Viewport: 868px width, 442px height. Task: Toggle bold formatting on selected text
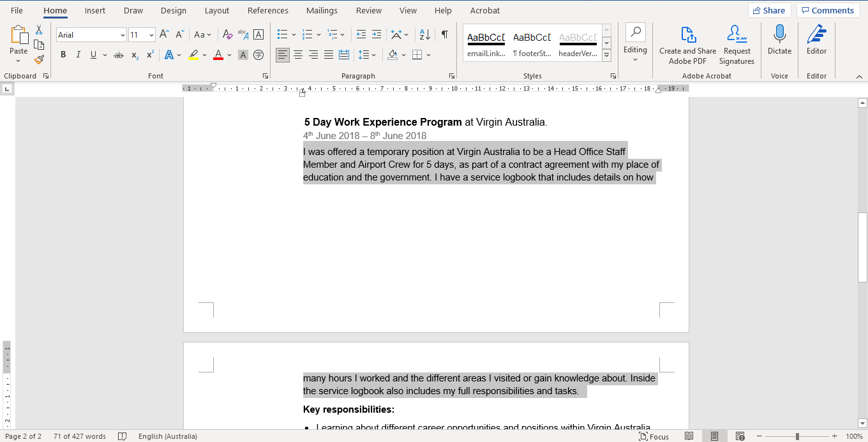63,54
